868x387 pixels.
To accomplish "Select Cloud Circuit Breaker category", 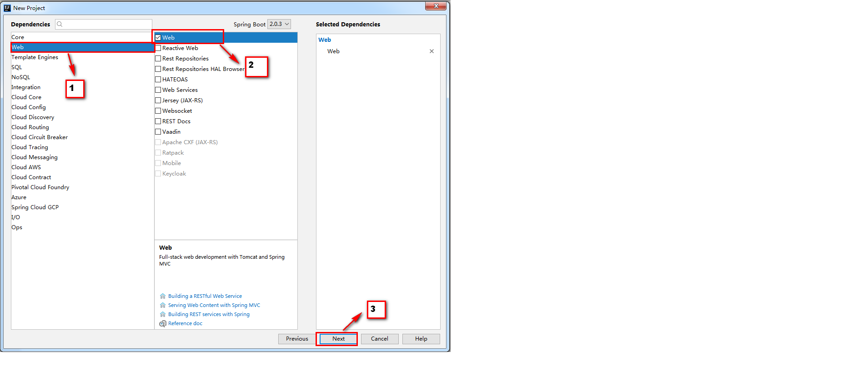I will 82,137.
